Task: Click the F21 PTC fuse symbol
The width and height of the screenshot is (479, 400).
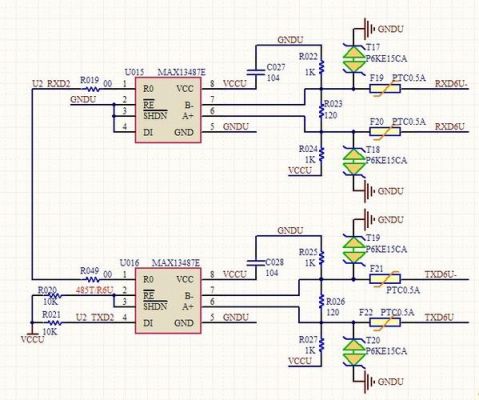Action: pos(385,279)
